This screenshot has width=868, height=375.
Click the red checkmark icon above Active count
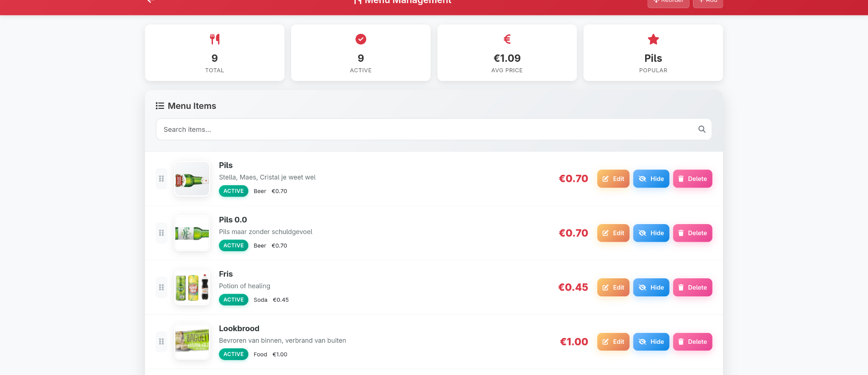tap(360, 39)
